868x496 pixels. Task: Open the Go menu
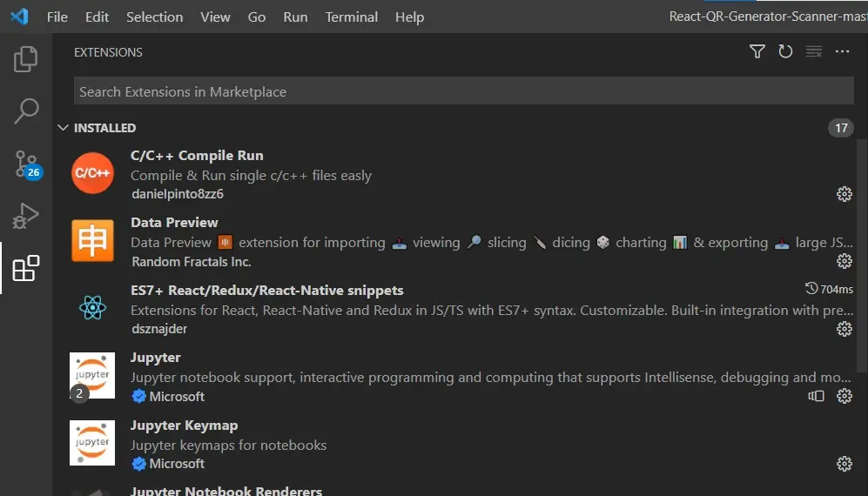256,17
